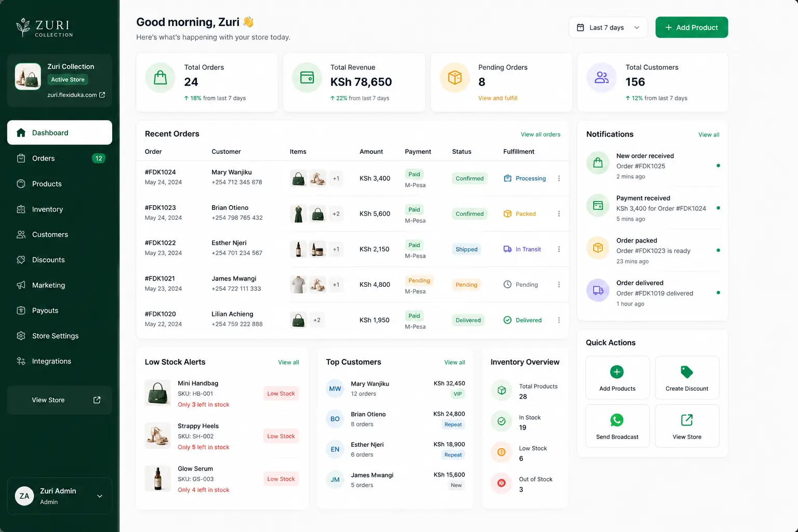Open Discounts in the sidebar
The image size is (798, 532).
[60, 260]
